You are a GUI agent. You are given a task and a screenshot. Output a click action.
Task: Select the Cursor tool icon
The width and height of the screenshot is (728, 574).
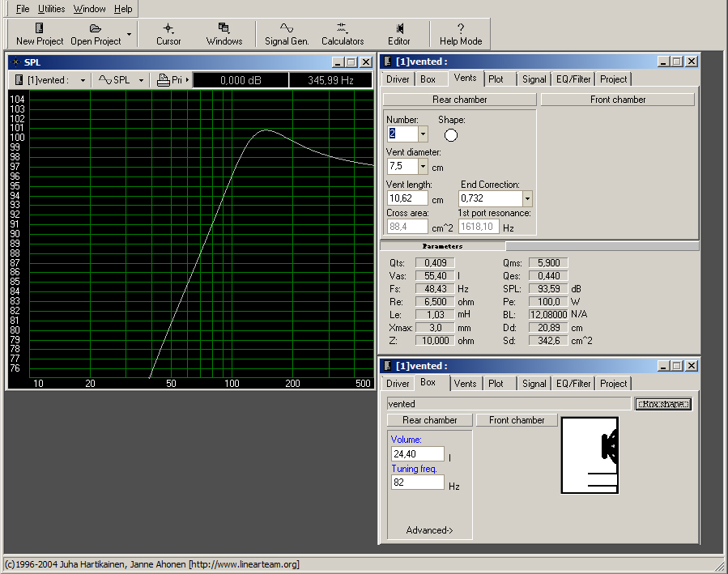coord(168,28)
